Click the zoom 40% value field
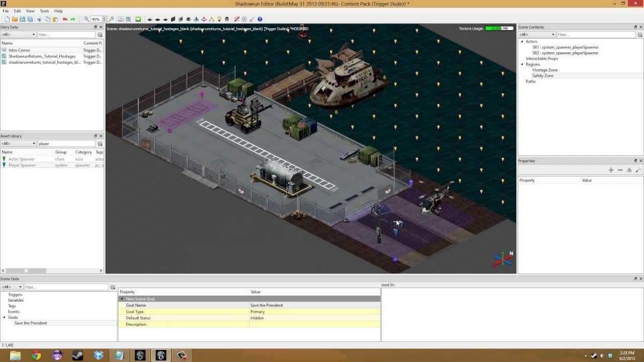The width and height of the screenshot is (644, 362). 96,19
